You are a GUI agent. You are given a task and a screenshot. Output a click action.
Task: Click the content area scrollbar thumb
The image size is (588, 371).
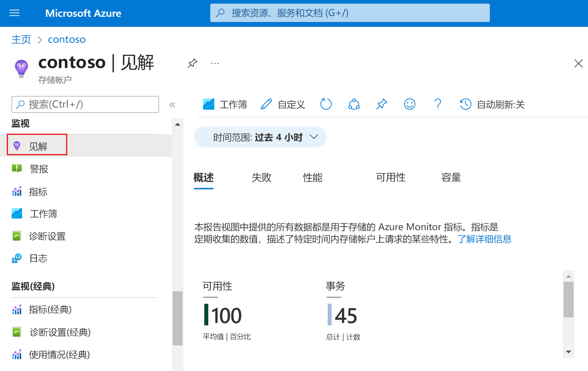tap(568, 299)
